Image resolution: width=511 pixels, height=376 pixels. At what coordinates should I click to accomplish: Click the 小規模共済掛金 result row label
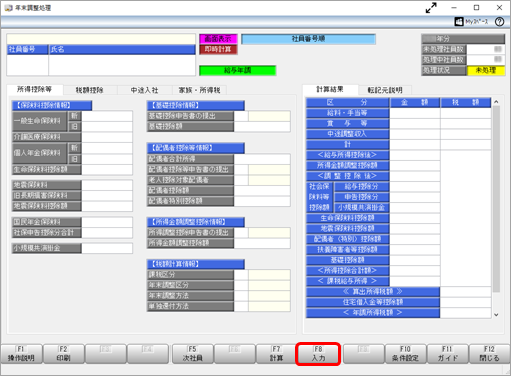pyautogui.click(x=361, y=207)
